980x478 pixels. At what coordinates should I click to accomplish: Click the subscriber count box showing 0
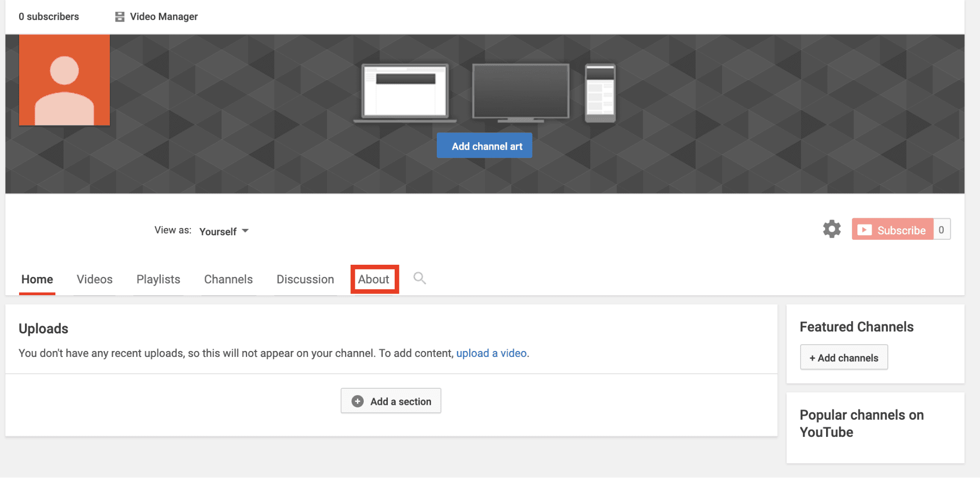(x=941, y=229)
